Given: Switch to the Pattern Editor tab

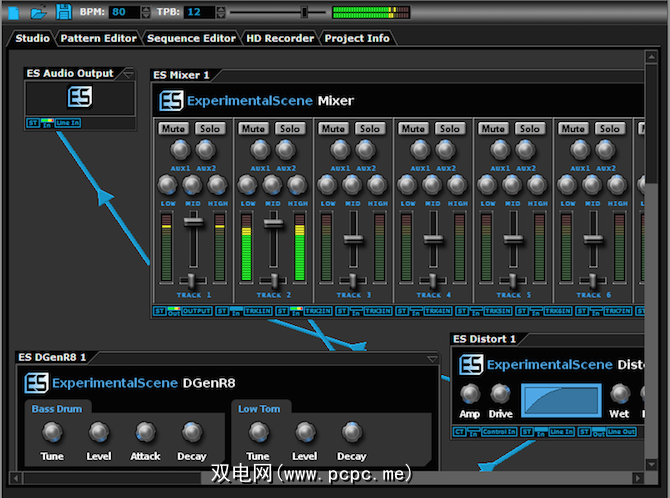Looking at the screenshot, I should 98,38.
